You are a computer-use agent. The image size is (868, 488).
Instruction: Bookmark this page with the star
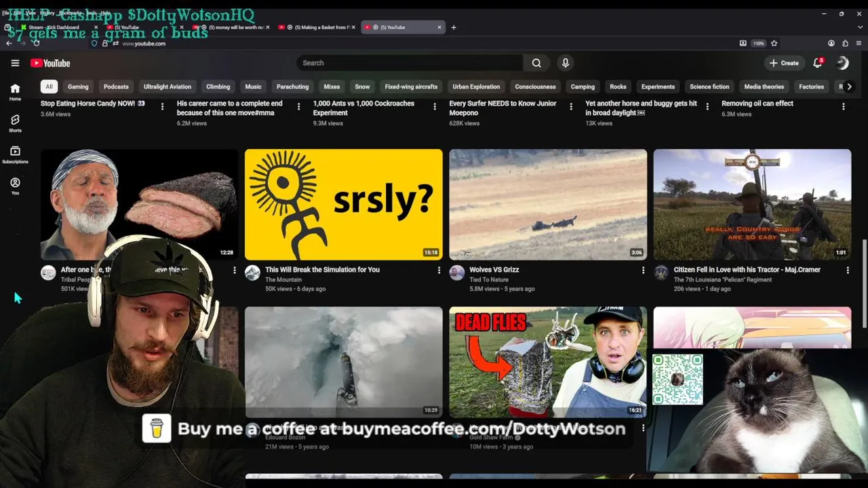point(774,43)
